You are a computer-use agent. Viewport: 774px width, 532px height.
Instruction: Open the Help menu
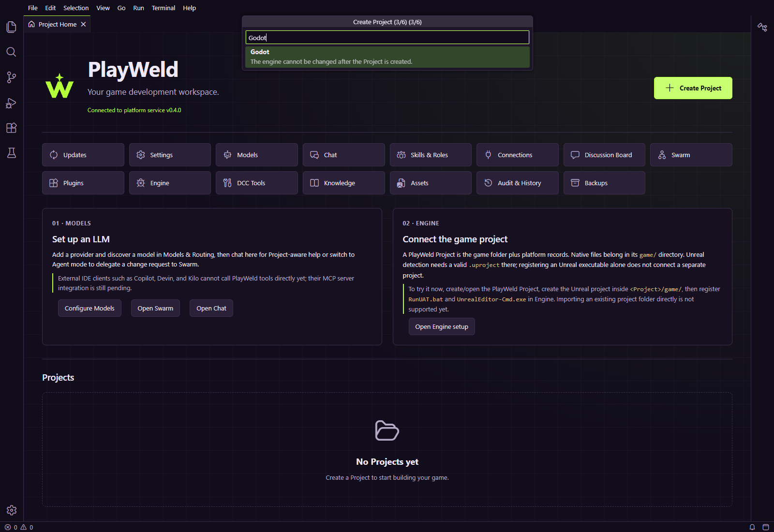[190, 8]
